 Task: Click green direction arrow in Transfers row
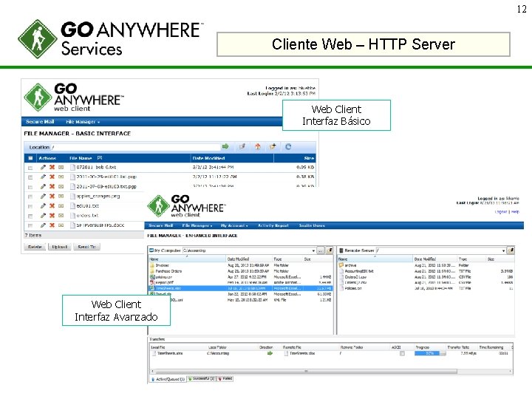pos(270,353)
